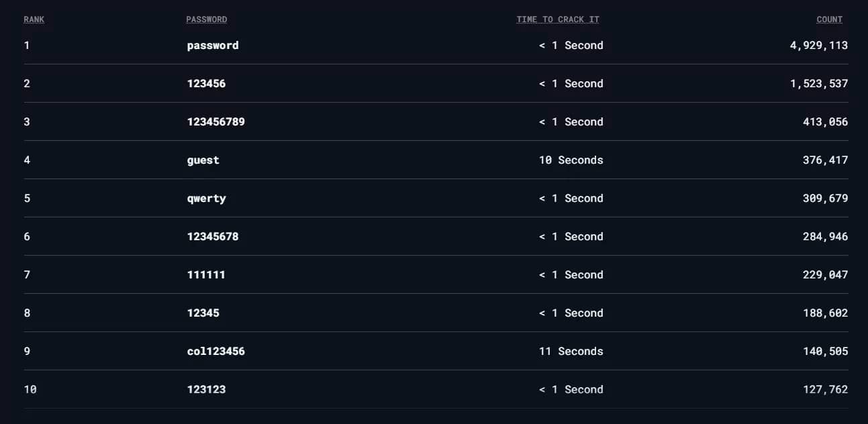Click the '12345678' password cell
868x424 pixels.
point(212,237)
